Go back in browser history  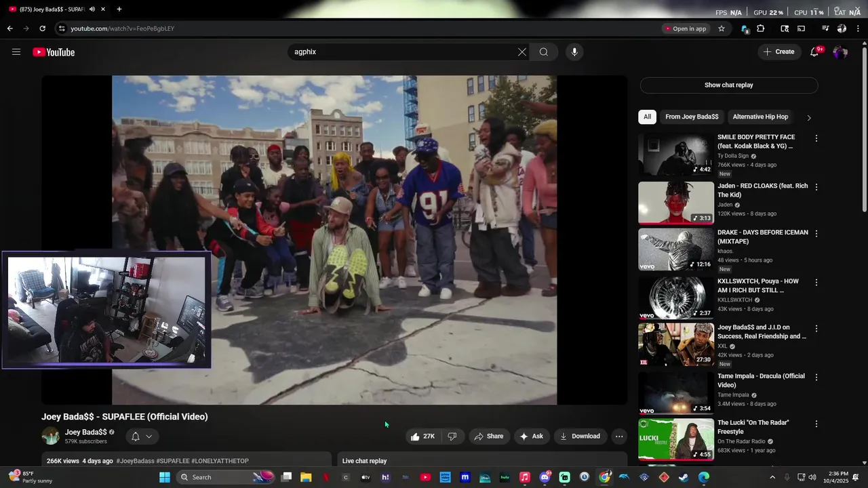pyautogui.click(x=9, y=28)
